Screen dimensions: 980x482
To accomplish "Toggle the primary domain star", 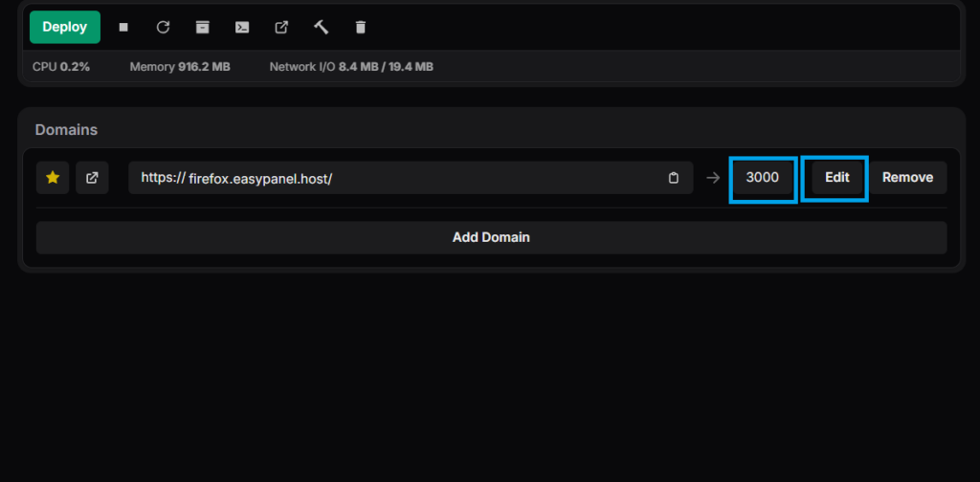I will tap(53, 178).
